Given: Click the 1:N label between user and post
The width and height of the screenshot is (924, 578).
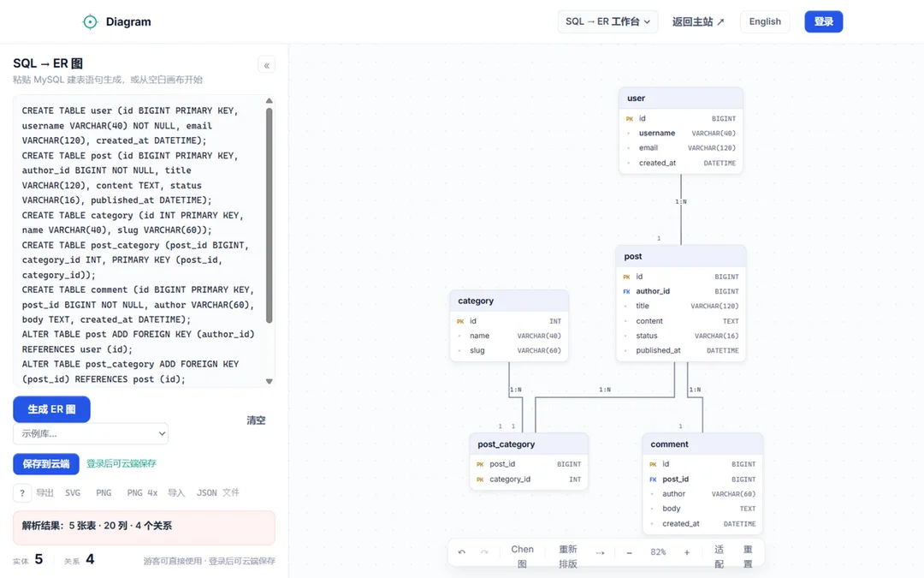Looking at the screenshot, I should 681,202.
